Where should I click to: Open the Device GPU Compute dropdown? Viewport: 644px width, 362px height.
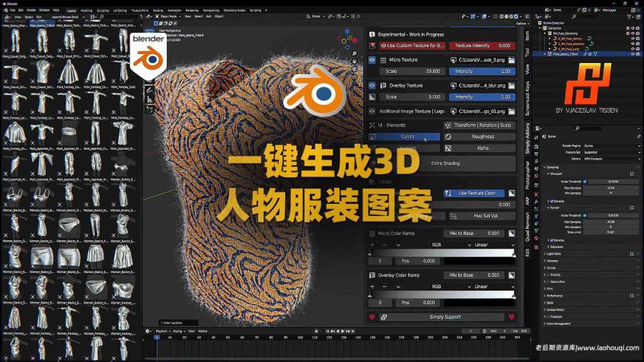pyautogui.click(x=612, y=159)
